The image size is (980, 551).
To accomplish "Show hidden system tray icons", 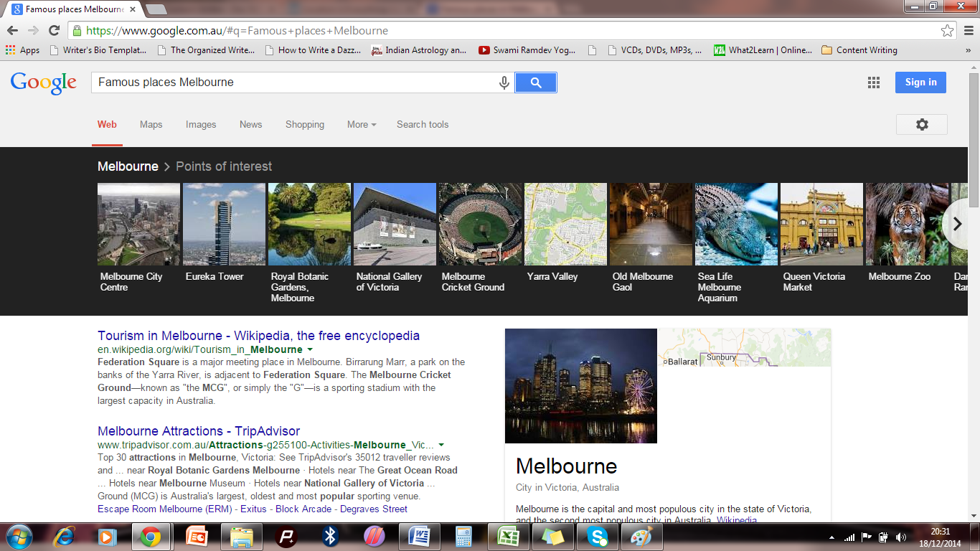I will tap(832, 537).
